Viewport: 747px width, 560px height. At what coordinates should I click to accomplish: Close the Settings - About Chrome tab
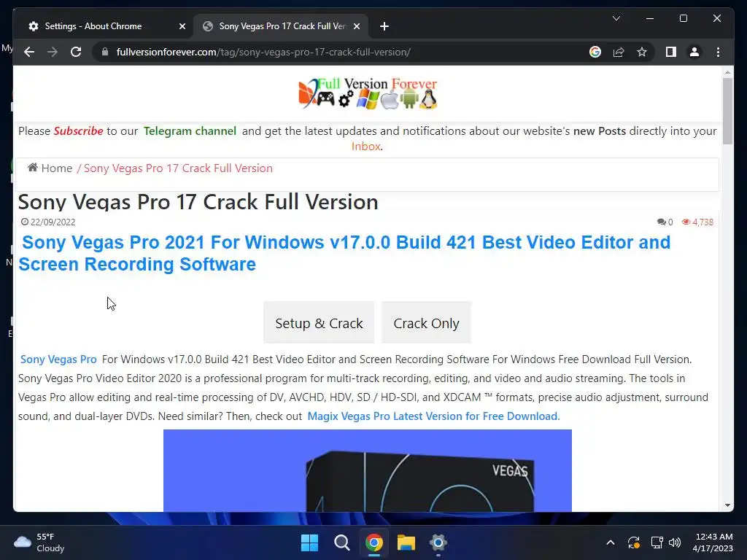[182, 26]
